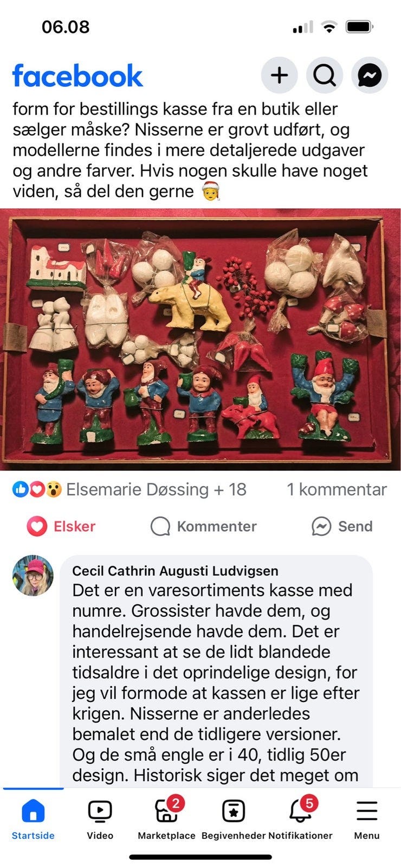401x868 pixels.
Task: Tap the reaction emoji icons cluster
Action: (x=37, y=489)
